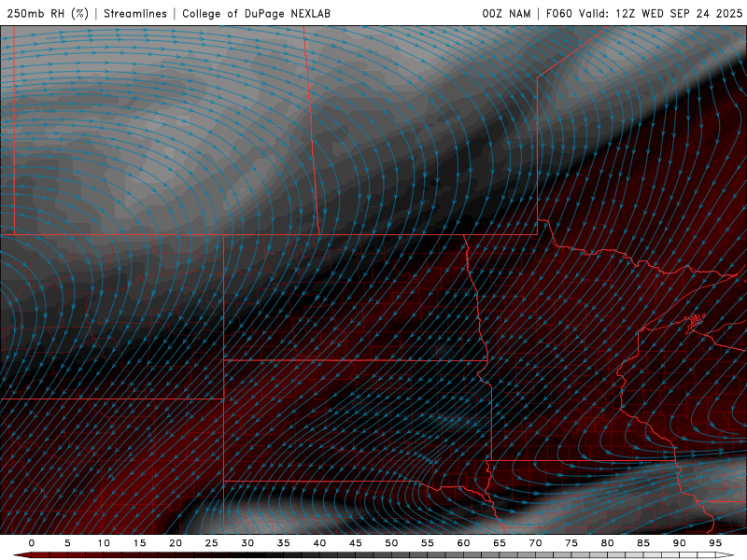Screen dimensions: 747x560
Task: Click the colorbar label "5"
Action: click(67, 543)
